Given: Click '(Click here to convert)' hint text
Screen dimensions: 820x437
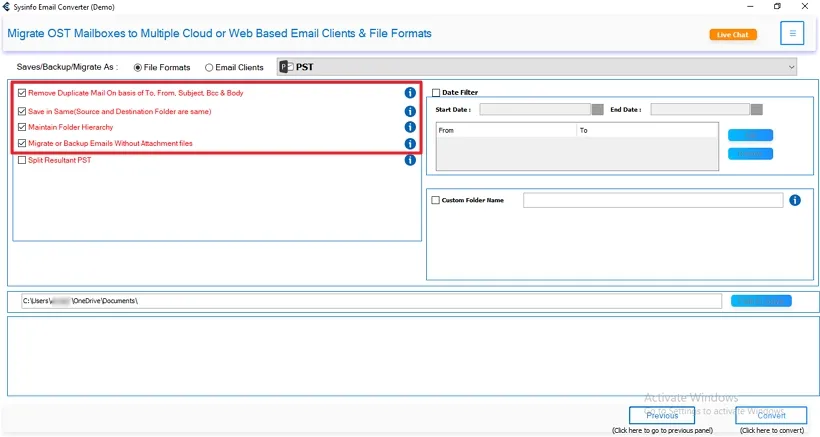Looking at the screenshot, I should tap(772, 431).
